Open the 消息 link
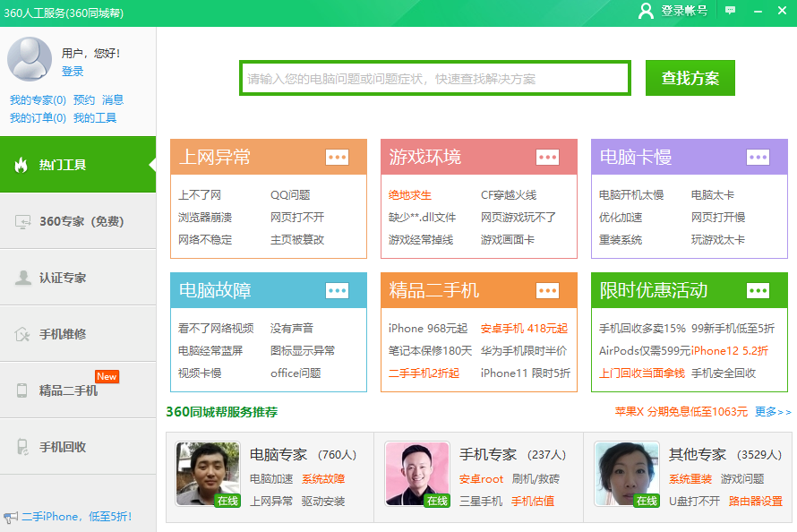 tap(112, 99)
